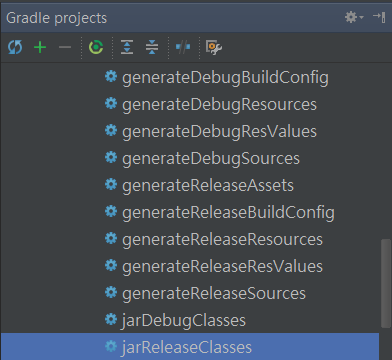Hide the Gradle projects panel
The image size is (392, 360).
[379, 17]
